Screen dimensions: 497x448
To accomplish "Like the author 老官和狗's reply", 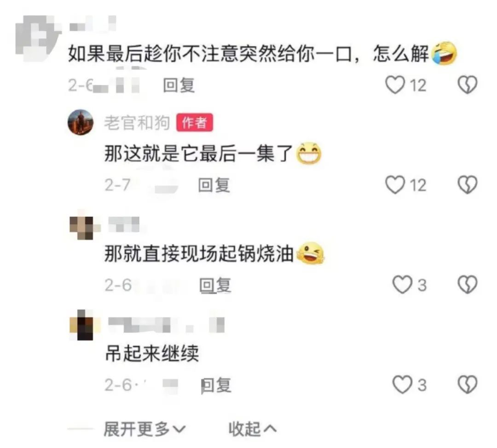I will pyautogui.click(x=395, y=185).
